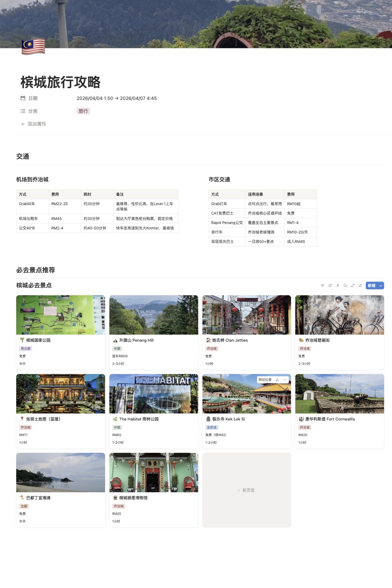Image resolution: width=392 pixels, height=588 pixels.
Task: Open the 分类 property with 旅行 tag
Action: pos(83,111)
